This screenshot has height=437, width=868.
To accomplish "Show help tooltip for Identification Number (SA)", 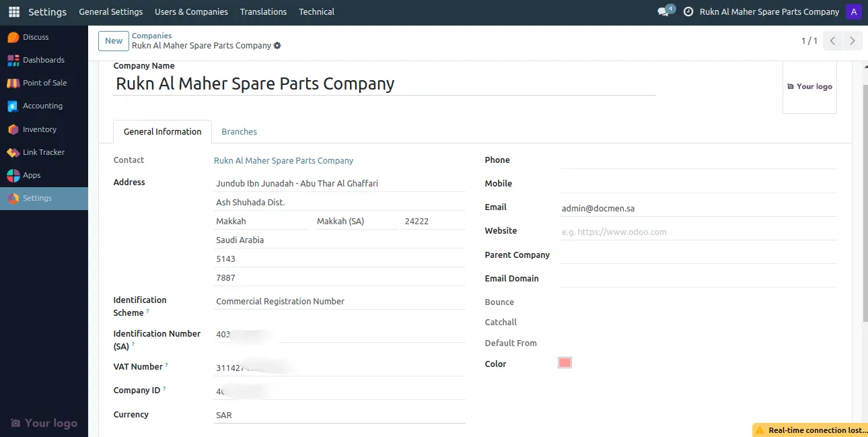I will tap(133, 345).
